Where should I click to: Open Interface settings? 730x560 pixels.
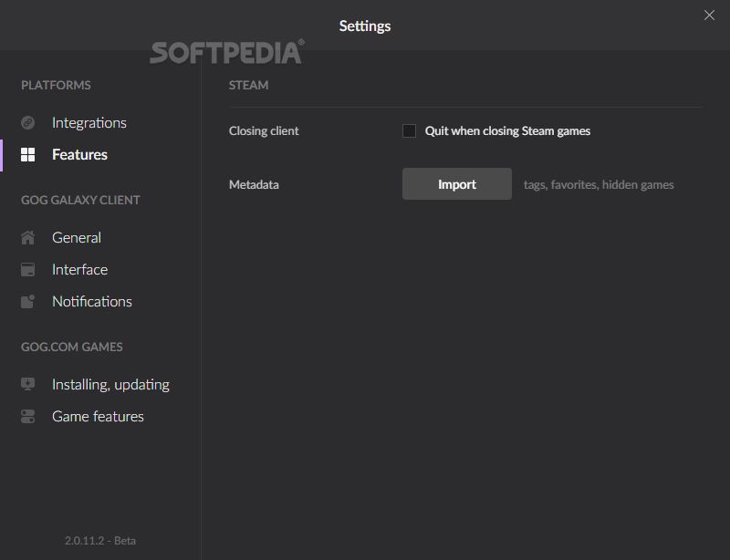pyautogui.click(x=79, y=270)
